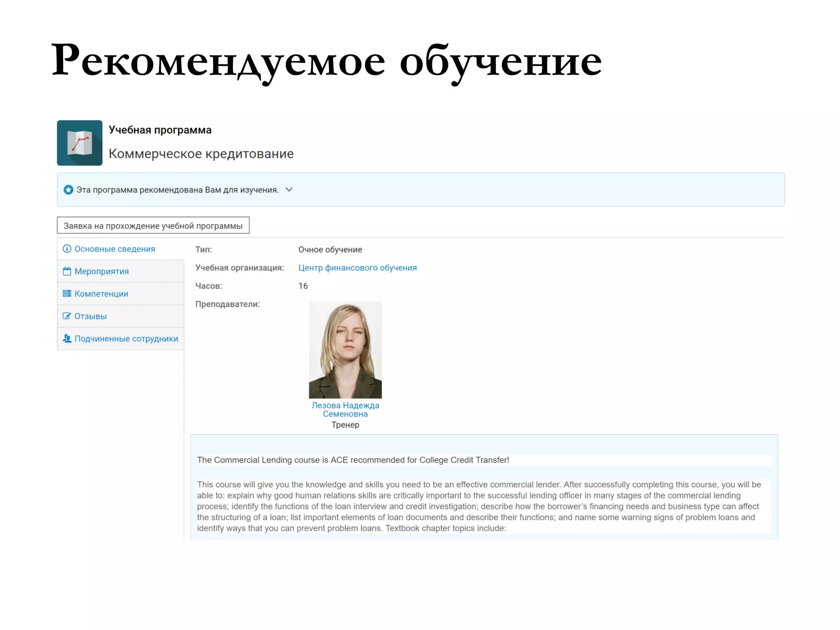Image resolution: width=840 pixels, height=630 pixels.
Task: Open the 'Основные сведения' tab
Action: (x=121, y=249)
